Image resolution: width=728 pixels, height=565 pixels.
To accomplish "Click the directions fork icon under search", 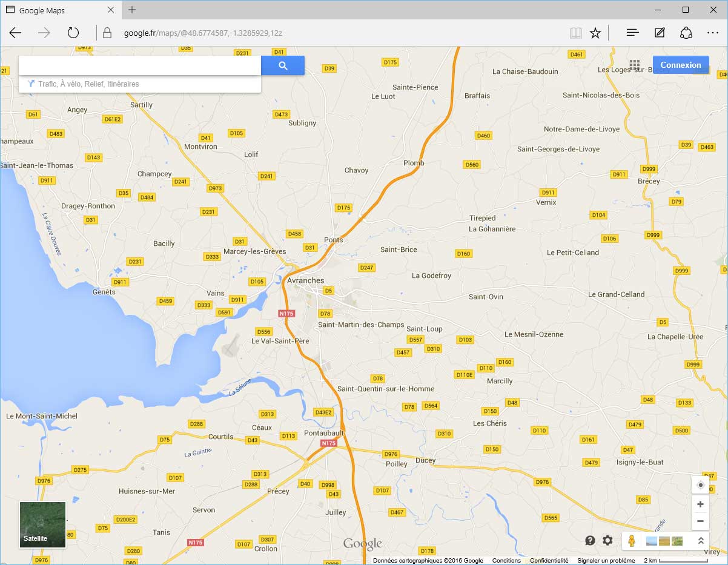I will pyautogui.click(x=31, y=84).
